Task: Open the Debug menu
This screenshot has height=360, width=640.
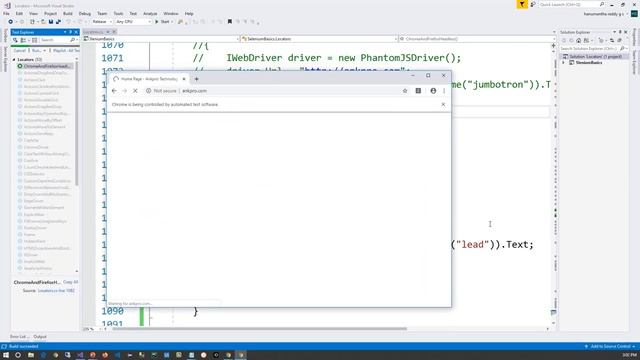Action: coord(85,13)
